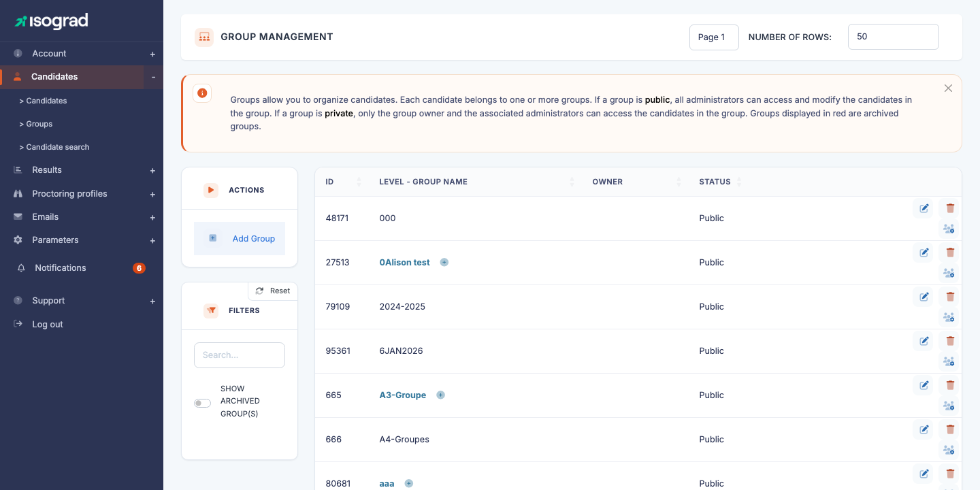Delete group 000 using trash icon
The height and width of the screenshot is (490, 980).
point(950,208)
